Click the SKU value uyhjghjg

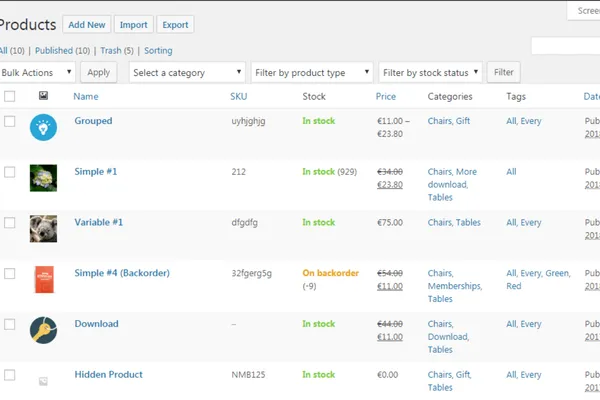pos(248,121)
